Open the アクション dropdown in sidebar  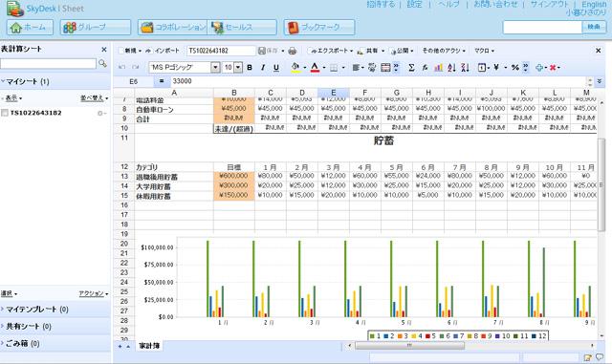(x=94, y=293)
